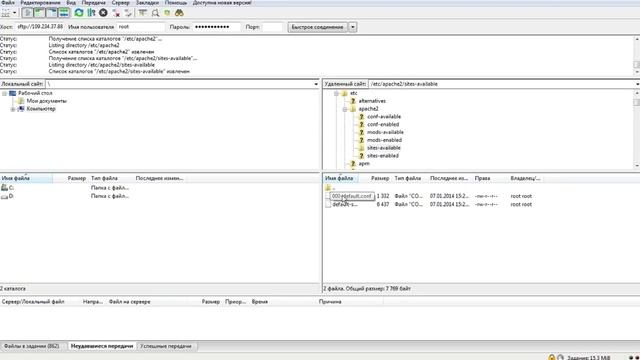The height and width of the screenshot is (360, 640).
Task: Sort the remote list by the Права column
Action: pos(482,178)
